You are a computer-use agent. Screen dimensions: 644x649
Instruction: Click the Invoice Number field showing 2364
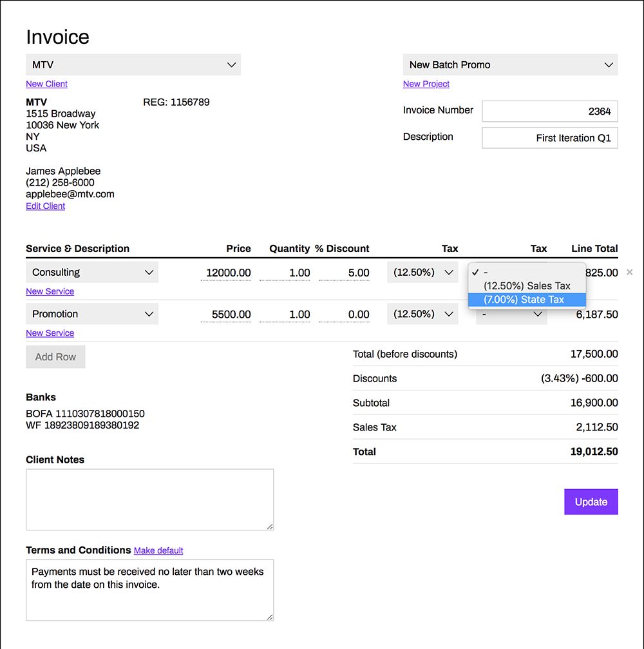coord(549,111)
